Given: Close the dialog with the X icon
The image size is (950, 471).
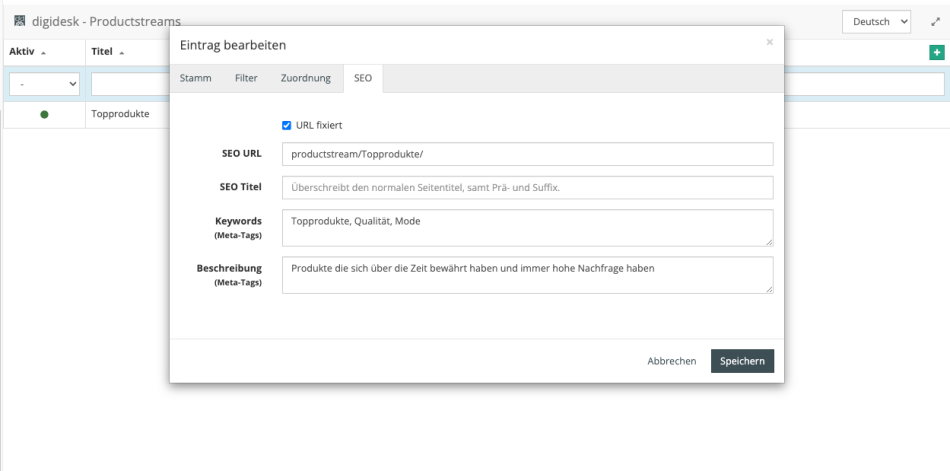Looking at the screenshot, I should [769, 42].
